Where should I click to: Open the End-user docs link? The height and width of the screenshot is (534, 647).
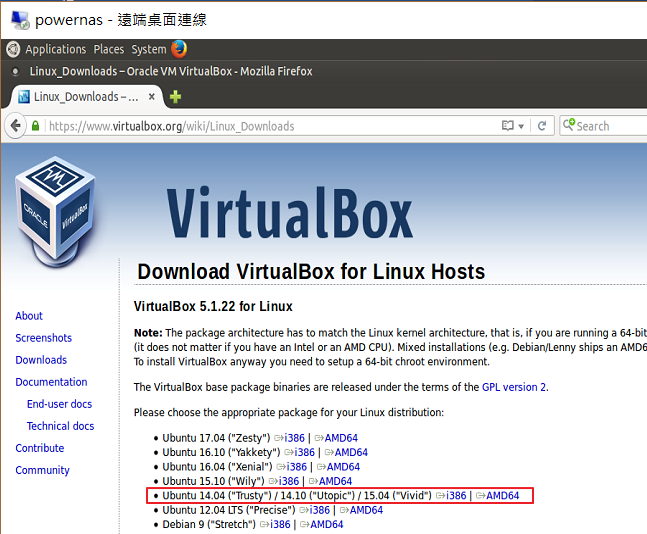59,404
